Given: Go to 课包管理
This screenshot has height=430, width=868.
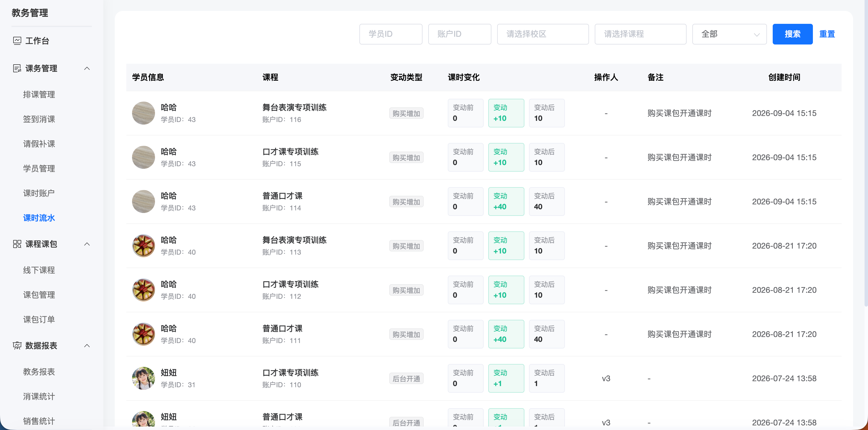Looking at the screenshot, I should [39, 295].
